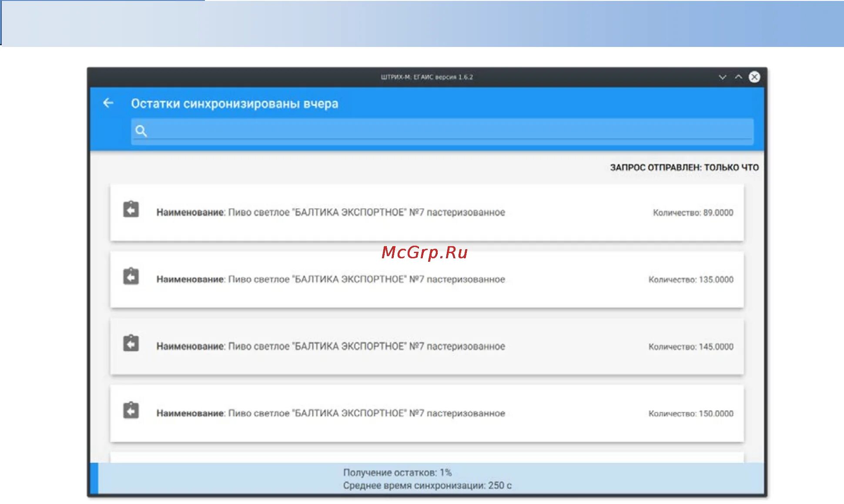Viewport: 844px width, 504px height.
Task: Click 'Среднее время синхронизации: 250 с' text
Action: (427, 485)
